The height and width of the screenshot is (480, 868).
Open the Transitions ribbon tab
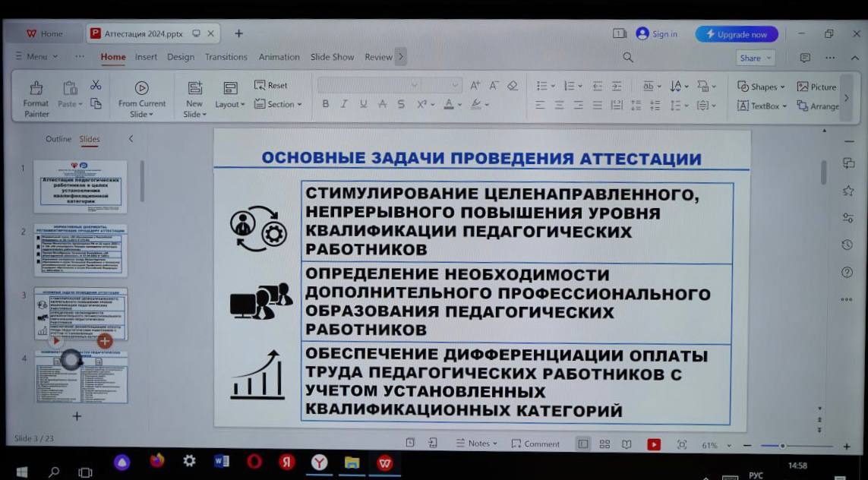pos(226,57)
